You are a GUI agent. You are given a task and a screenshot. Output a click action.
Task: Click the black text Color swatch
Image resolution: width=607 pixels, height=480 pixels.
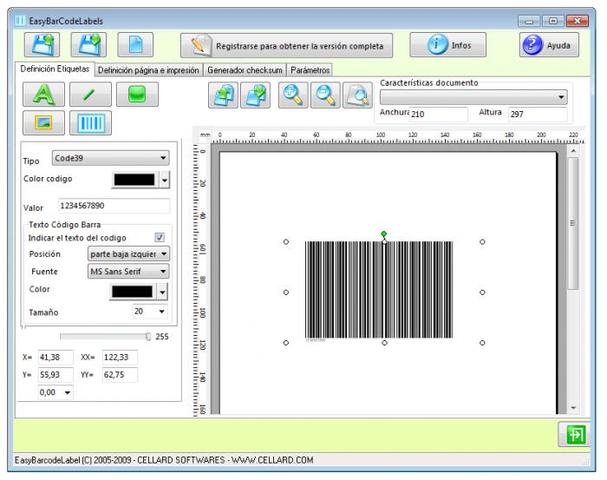[x=132, y=291]
